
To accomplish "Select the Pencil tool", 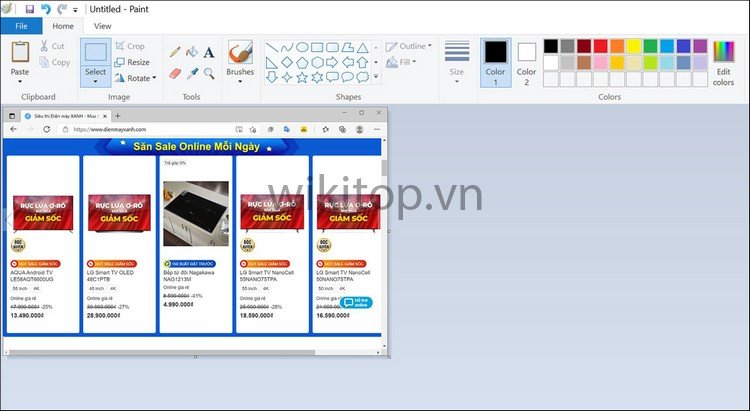I will click(175, 52).
